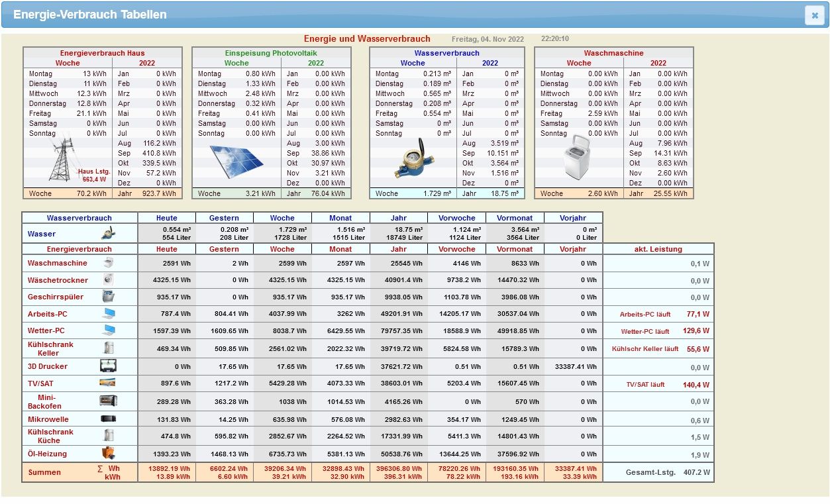Click the Arbeits-PC läuft 77,1 W status
Screen dimensions: 830x504
664,315
